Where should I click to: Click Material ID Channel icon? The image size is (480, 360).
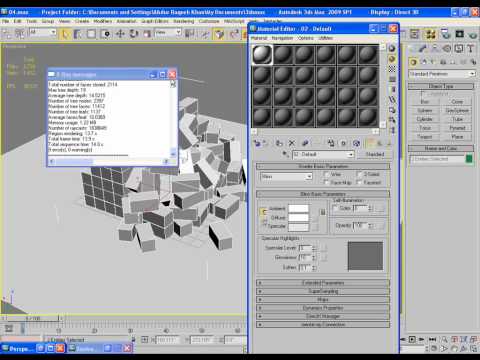pos(343,143)
